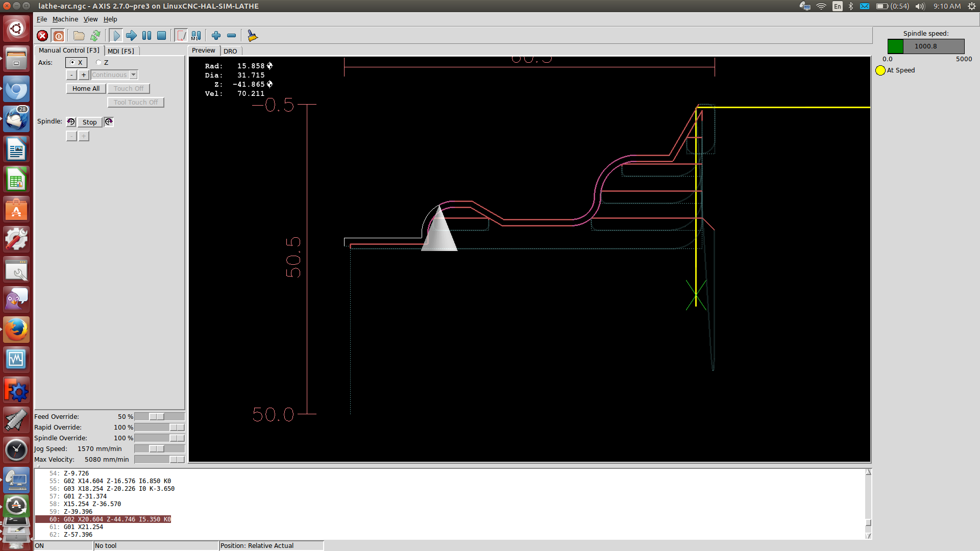Open Ubuntu Software Center from dock

pyautogui.click(x=16, y=209)
